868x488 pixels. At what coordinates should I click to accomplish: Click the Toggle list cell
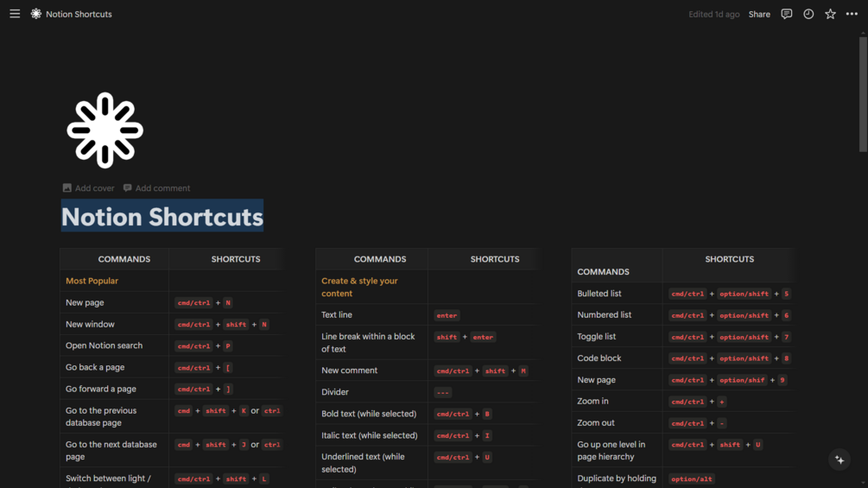tap(617, 336)
